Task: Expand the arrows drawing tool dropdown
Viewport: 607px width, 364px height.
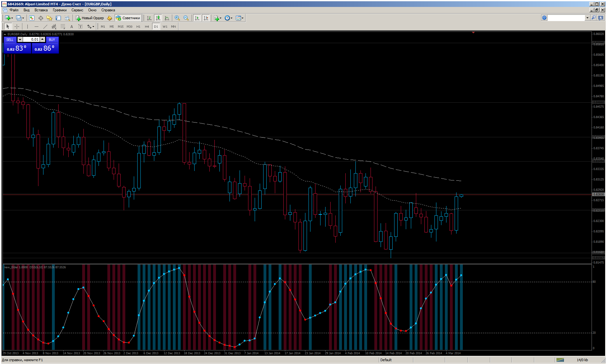Action: click(93, 26)
